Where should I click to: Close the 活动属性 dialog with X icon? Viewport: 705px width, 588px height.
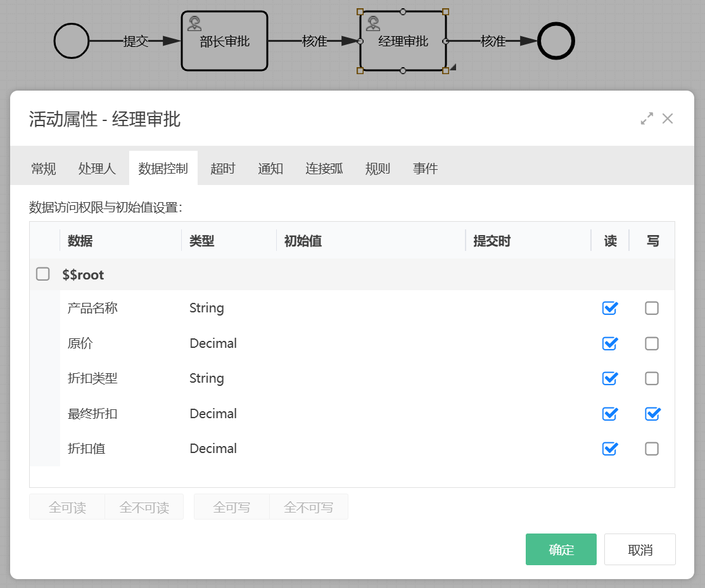pos(668,118)
